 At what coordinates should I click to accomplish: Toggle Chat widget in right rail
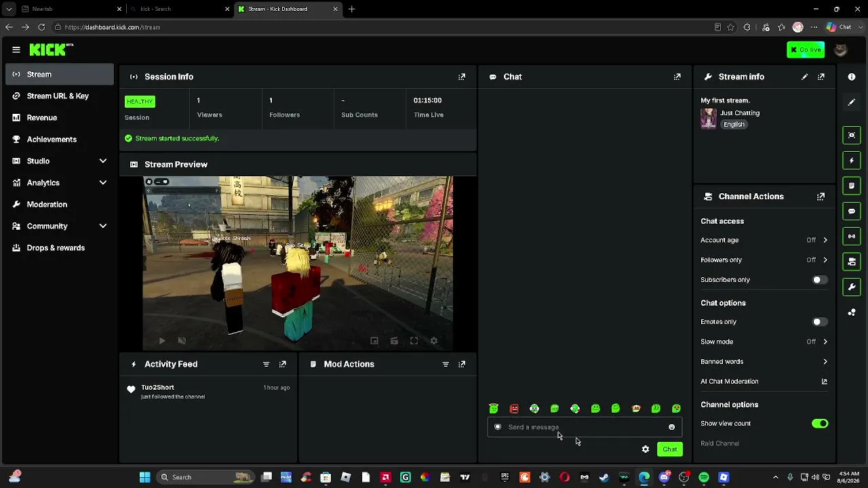point(852,211)
